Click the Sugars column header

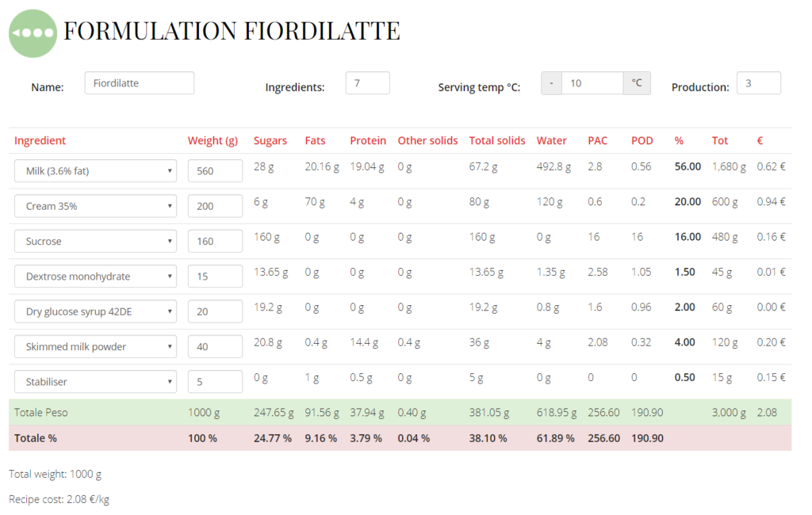pyautogui.click(x=270, y=141)
